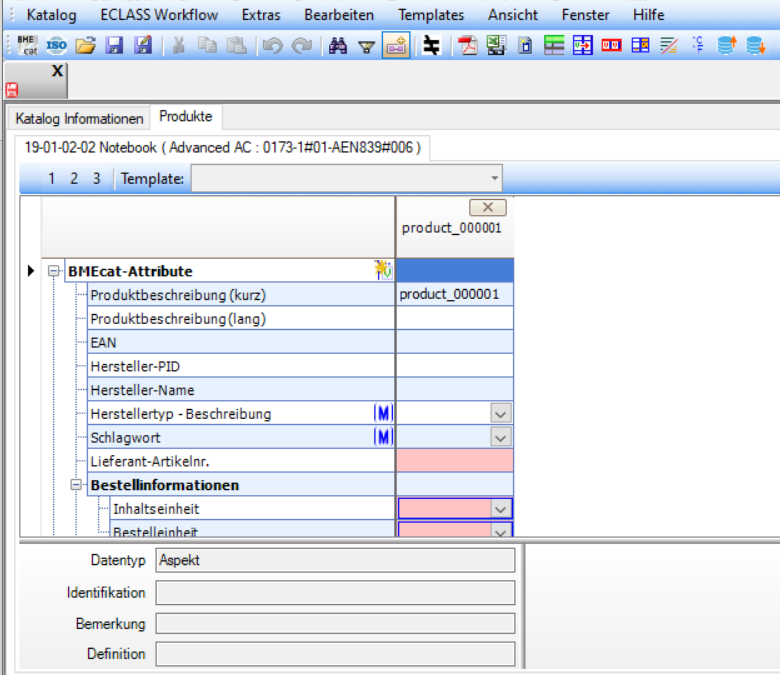Viewport: 780px width, 675px height.
Task: Click the blue database icon at toolbar end
Action: pos(756,45)
